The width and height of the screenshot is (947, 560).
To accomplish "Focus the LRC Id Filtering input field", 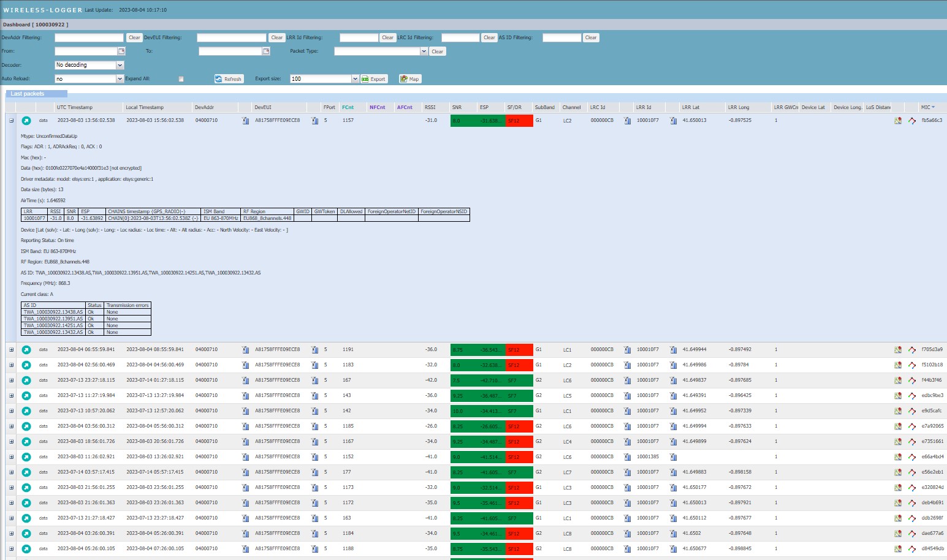I will click(x=460, y=37).
